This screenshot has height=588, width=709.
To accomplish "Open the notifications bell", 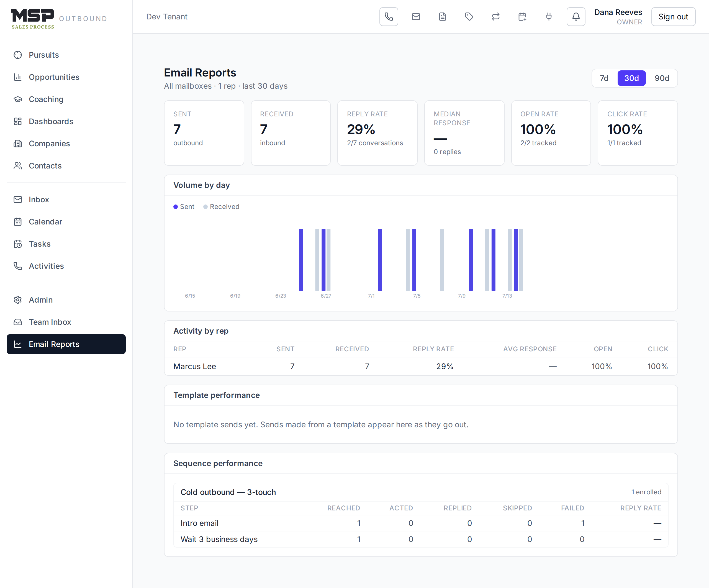I will point(576,17).
